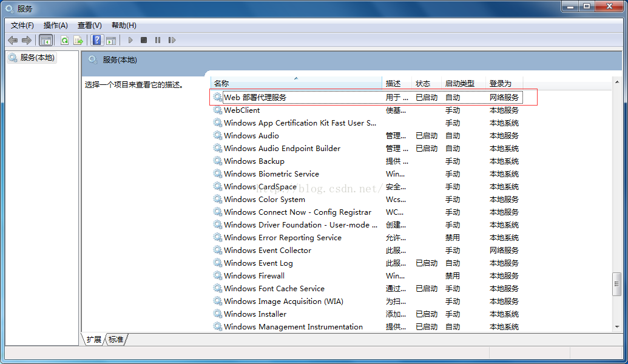This screenshot has height=364, width=628.
Task: Sort by the 登录为 column header
Action: 504,83
